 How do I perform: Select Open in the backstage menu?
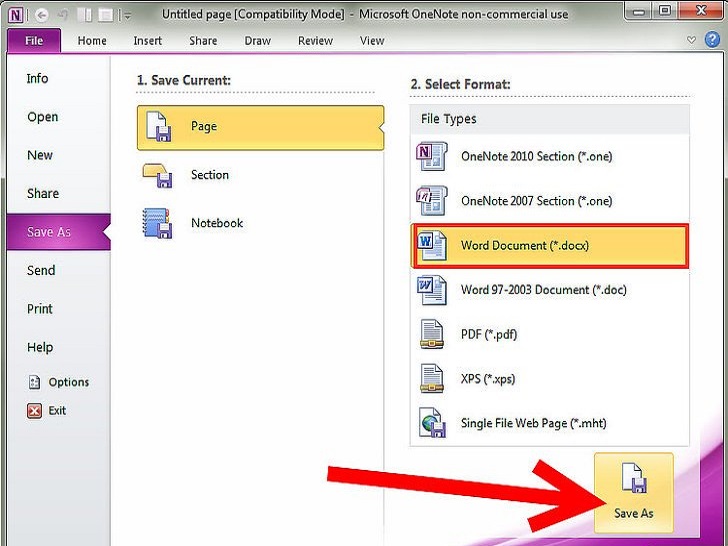pyautogui.click(x=43, y=117)
